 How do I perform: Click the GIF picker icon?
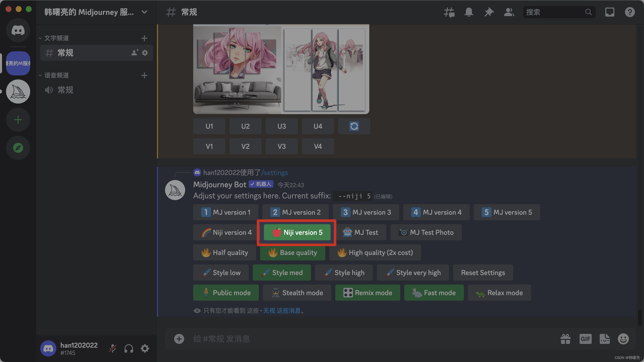pos(585,339)
